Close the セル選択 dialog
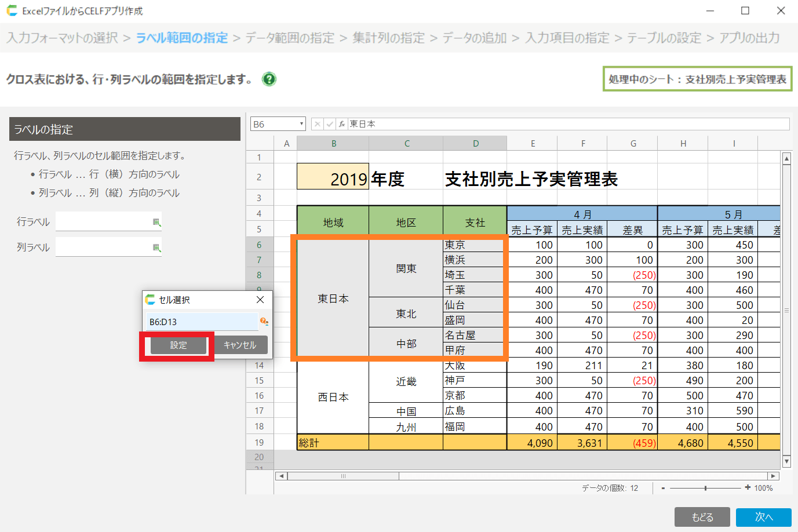Image resolution: width=798 pixels, height=532 pixels. coord(260,300)
